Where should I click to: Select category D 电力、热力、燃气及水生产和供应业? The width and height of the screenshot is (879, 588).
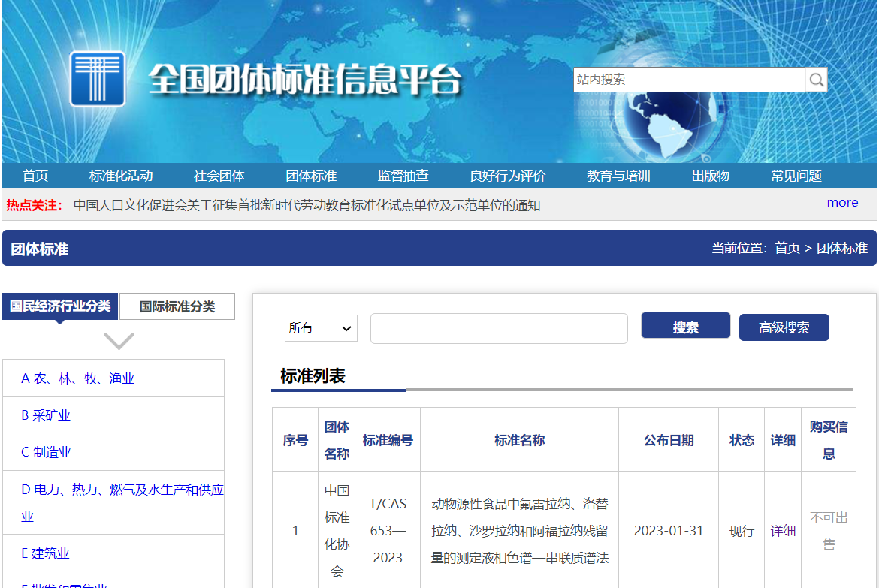click(x=122, y=503)
